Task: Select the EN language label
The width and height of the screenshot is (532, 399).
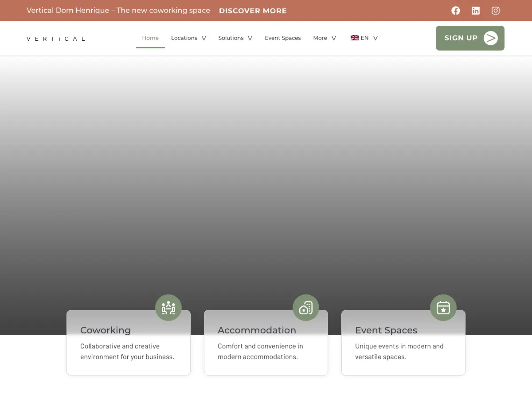Action: pyautogui.click(x=364, y=38)
